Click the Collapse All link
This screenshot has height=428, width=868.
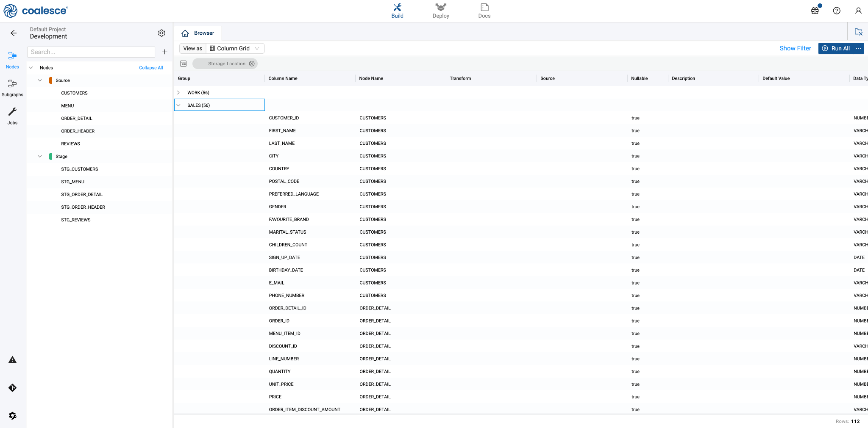pyautogui.click(x=151, y=68)
